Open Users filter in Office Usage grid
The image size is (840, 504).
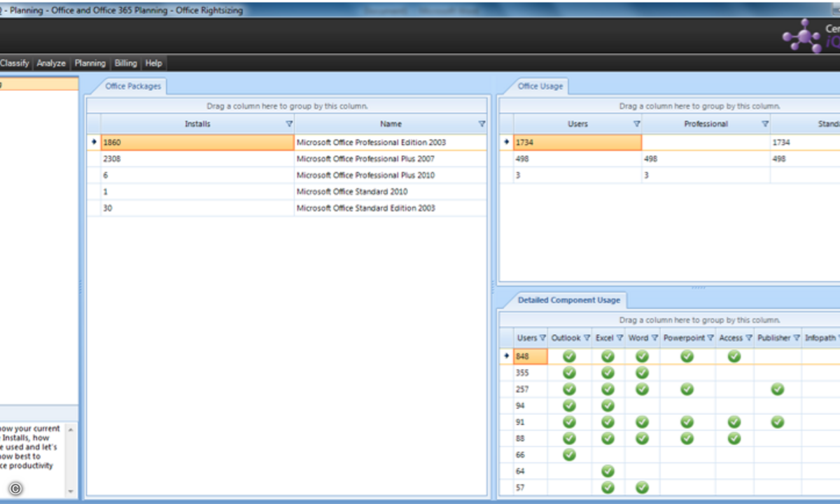(x=636, y=124)
